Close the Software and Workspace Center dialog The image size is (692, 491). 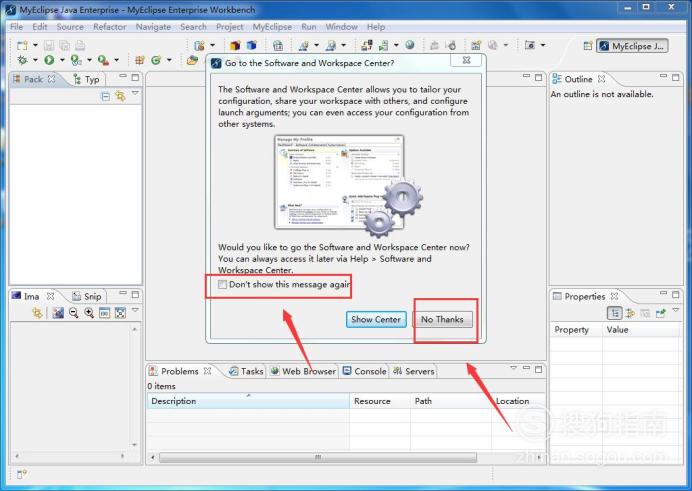[466, 60]
